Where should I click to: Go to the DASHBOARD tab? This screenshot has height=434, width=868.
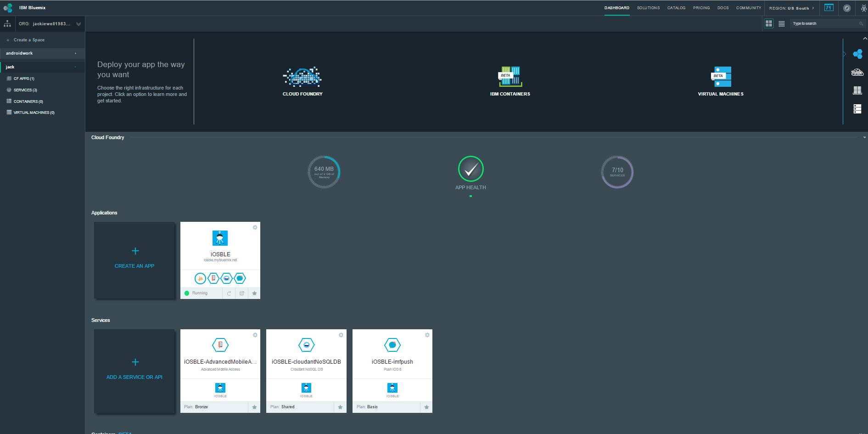pos(616,8)
